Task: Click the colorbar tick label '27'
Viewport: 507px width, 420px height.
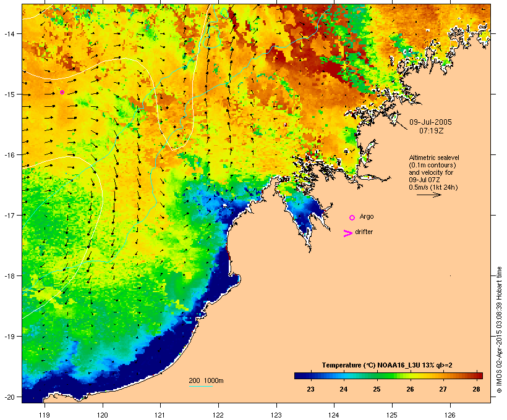Action: click(x=443, y=389)
